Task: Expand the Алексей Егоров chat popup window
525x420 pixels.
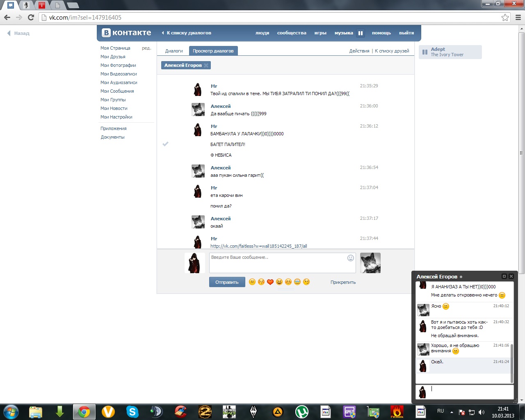Action: pos(504,276)
